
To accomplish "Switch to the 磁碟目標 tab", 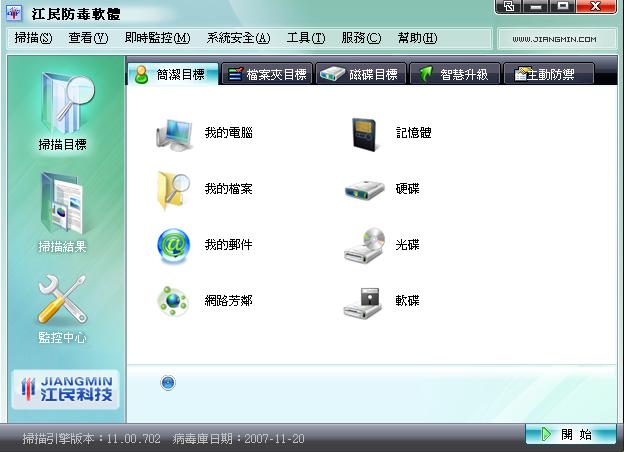I will pos(361,74).
